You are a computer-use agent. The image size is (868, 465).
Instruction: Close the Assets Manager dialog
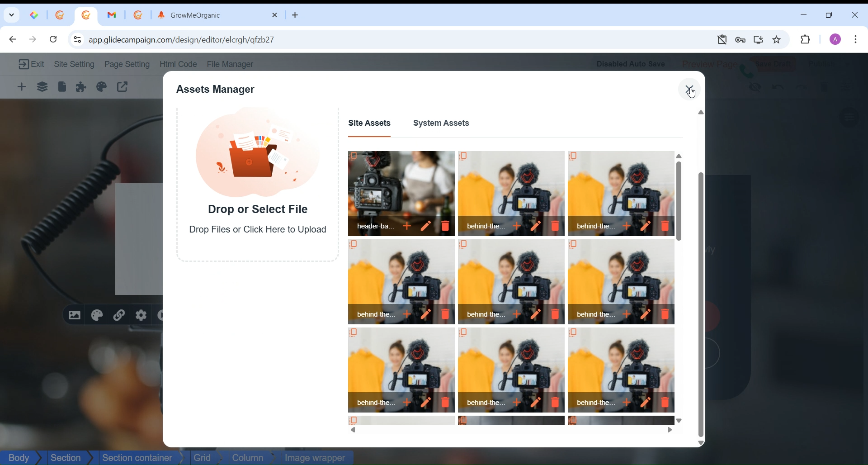pyautogui.click(x=689, y=90)
